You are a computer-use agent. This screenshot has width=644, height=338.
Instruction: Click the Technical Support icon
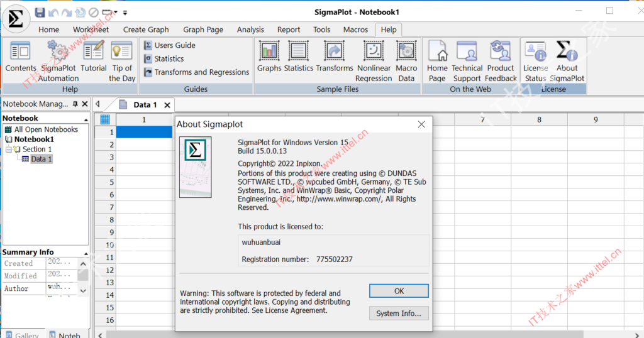point(467,57)
